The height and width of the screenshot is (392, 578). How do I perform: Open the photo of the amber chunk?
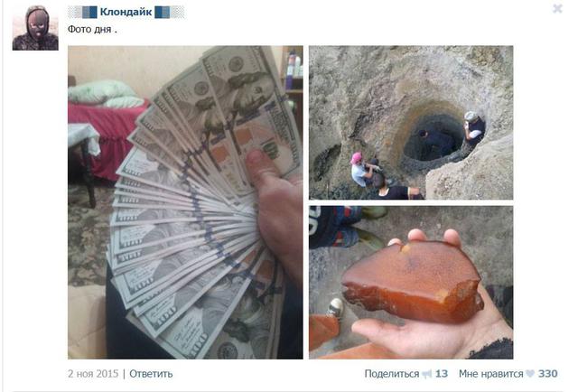point(411,283)
